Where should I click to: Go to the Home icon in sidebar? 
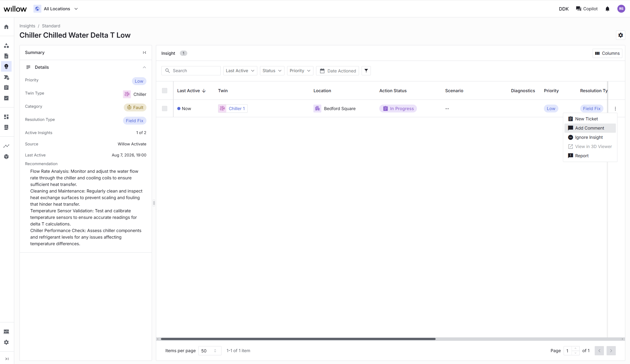[6, 27]
